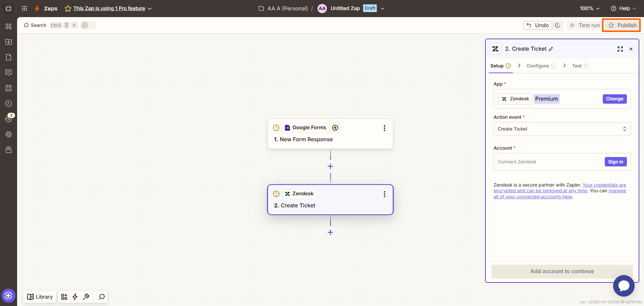This screenshot has width=644, height=306.
Task: Add a step between Google Forms and Zendesk
Action: coord(330,166)
